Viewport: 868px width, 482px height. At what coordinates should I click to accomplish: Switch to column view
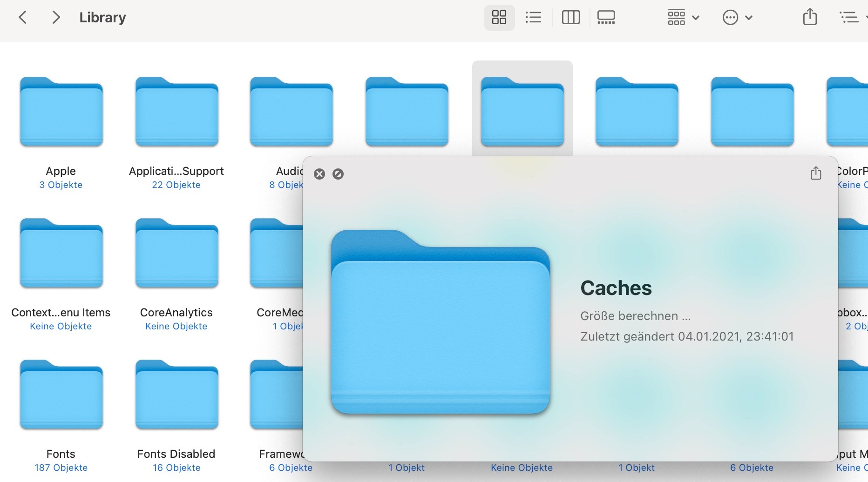570,18
